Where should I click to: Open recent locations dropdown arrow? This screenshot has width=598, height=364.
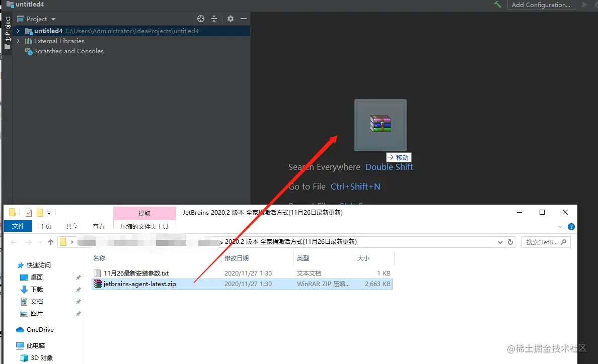pyautogui.click(x=40, y=242)
